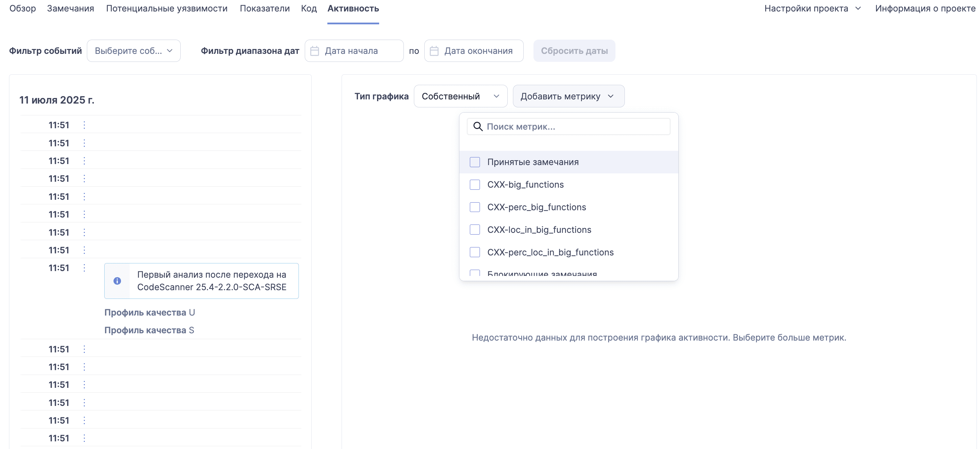Collapse the Добавить метрику dropdown

pos(569,96)
